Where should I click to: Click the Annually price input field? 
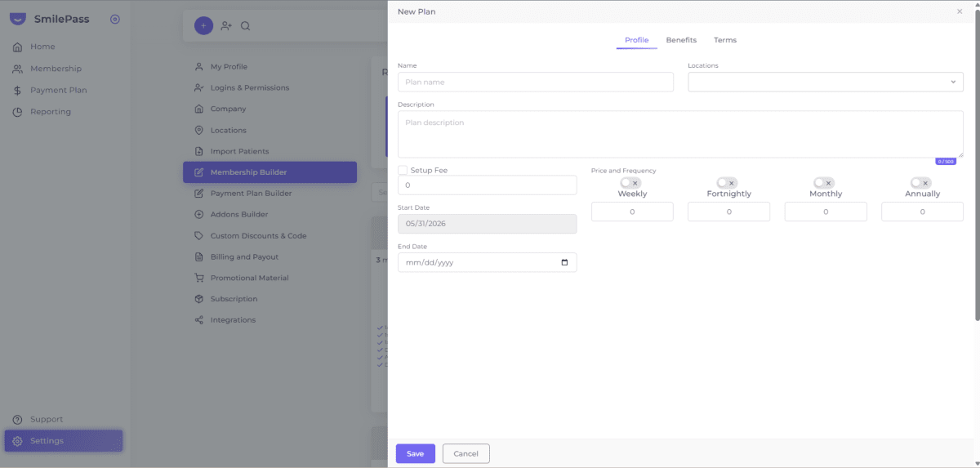(922, 212)
